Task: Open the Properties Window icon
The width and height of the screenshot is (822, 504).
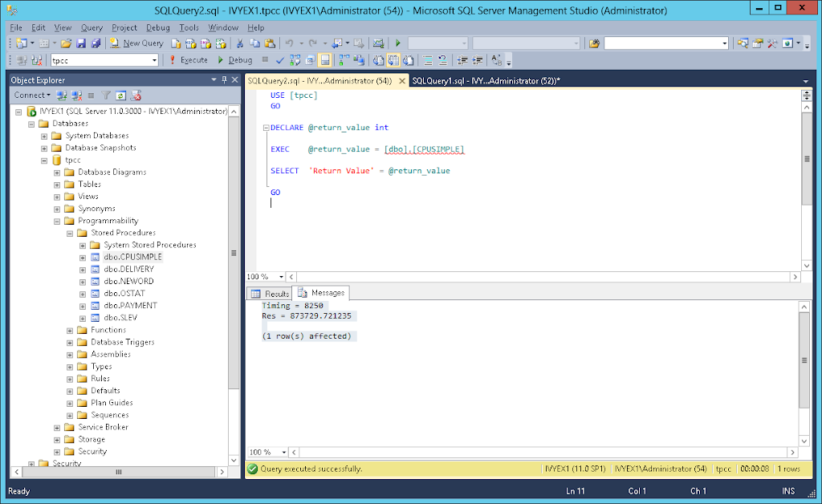Action: pos(758,43)
